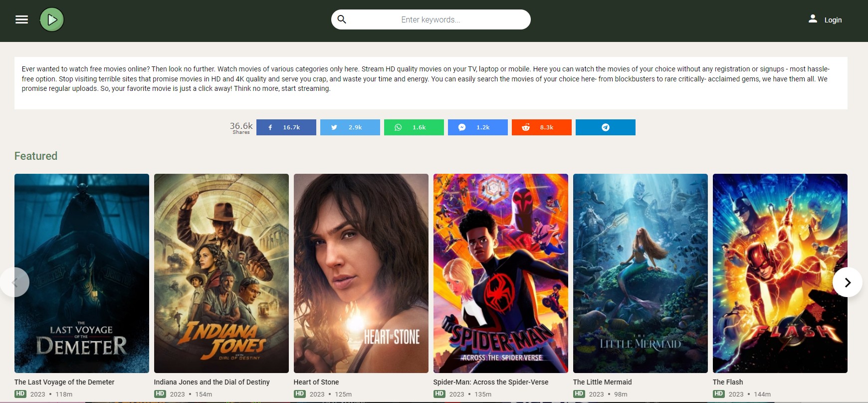Click Spider-Man: Across the Spider-Verse title
Viewport: 868px width, 403px height.
(491, 382)
